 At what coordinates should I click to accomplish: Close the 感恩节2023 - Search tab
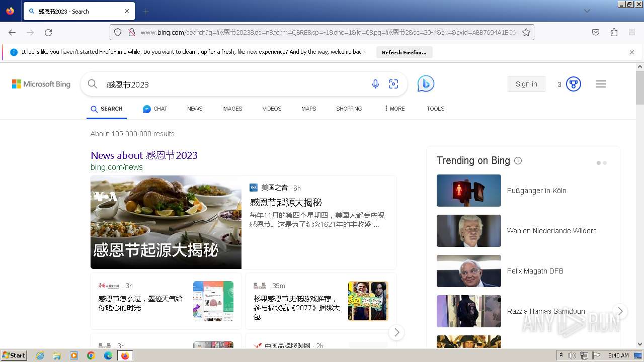click(x=127, y=11)
